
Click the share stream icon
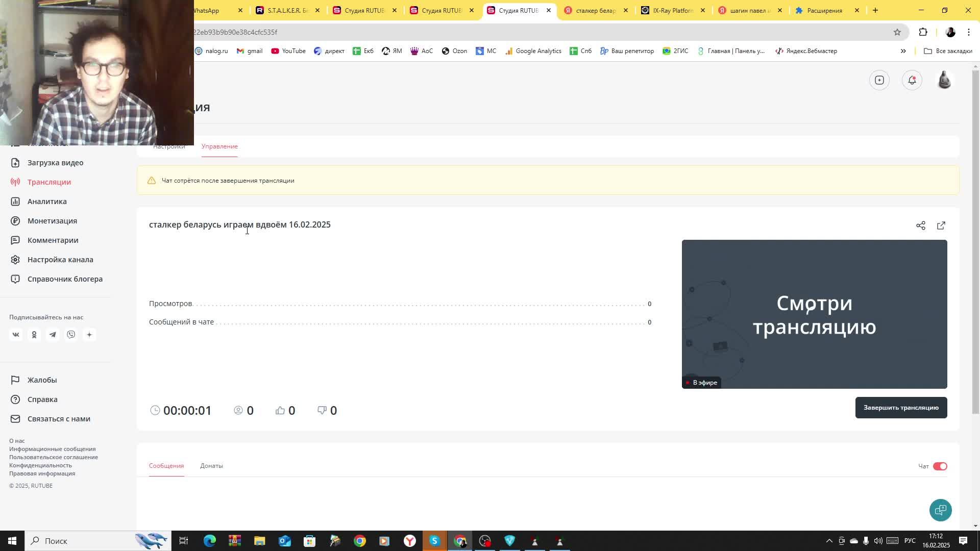coord(921,226)
